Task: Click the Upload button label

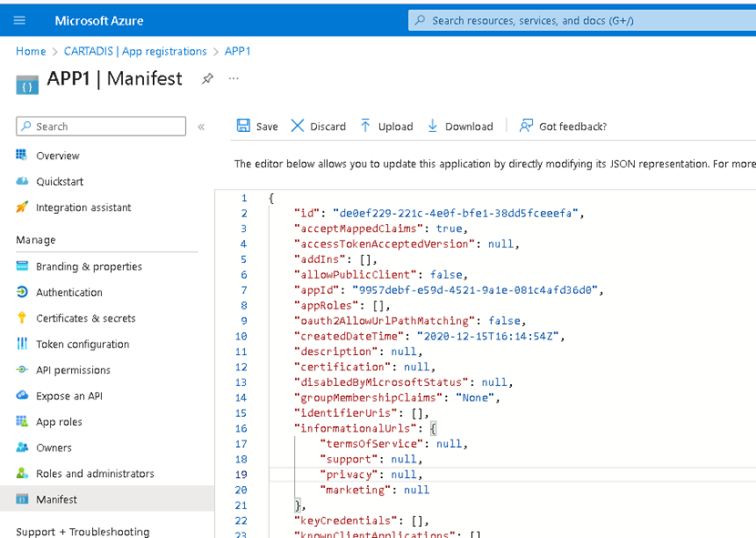Action: pos(395,127)
